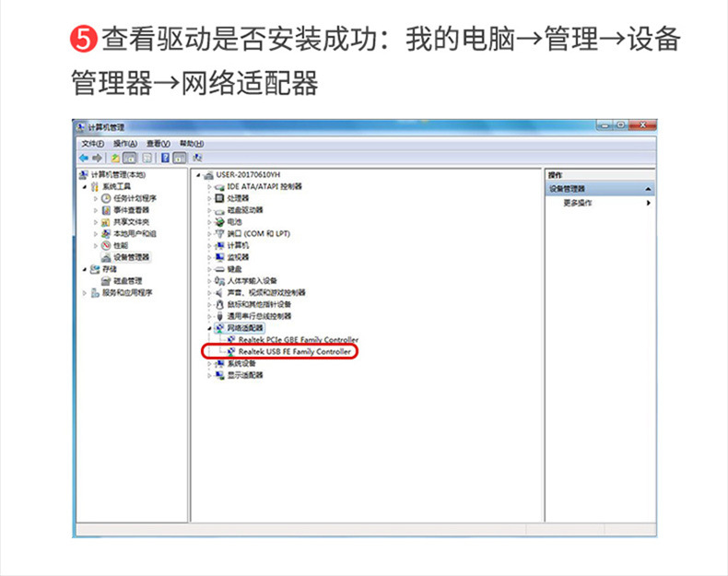The height and width of the screenshot is (576, 728).
Task: Click the 事件查看器 icon in left tree
Action: [x=106, y=210]
